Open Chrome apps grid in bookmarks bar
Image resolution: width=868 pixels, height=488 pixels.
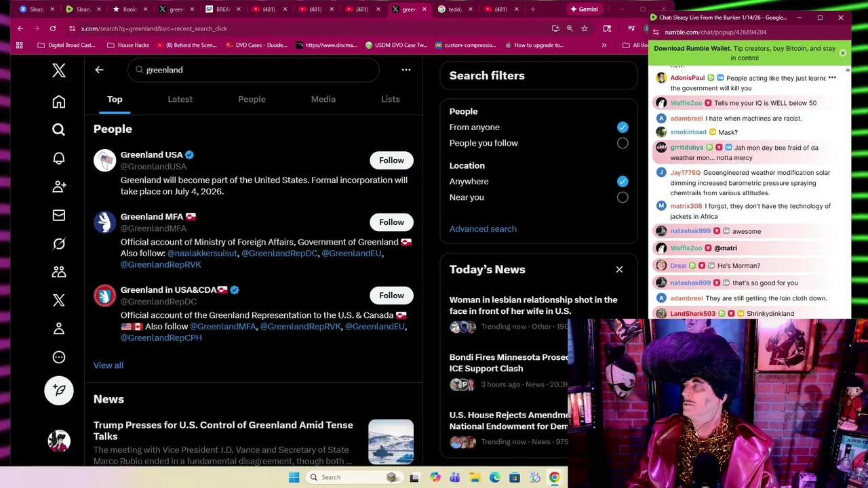20,45
